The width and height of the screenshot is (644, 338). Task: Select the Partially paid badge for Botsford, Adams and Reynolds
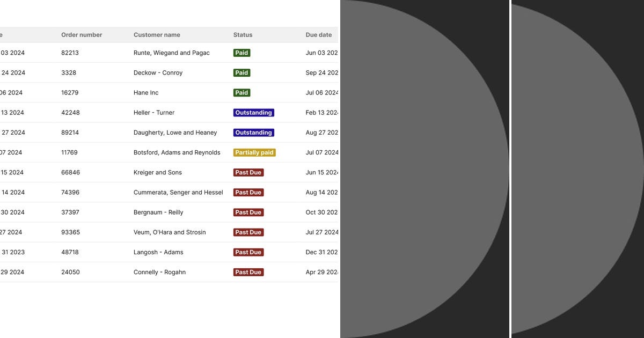(x=254, y=152)
